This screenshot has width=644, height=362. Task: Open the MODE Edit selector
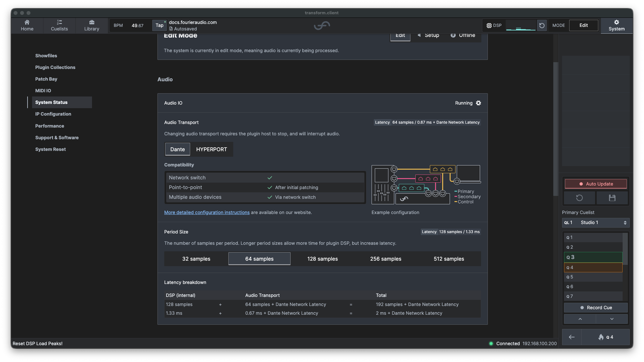[583, 25]
